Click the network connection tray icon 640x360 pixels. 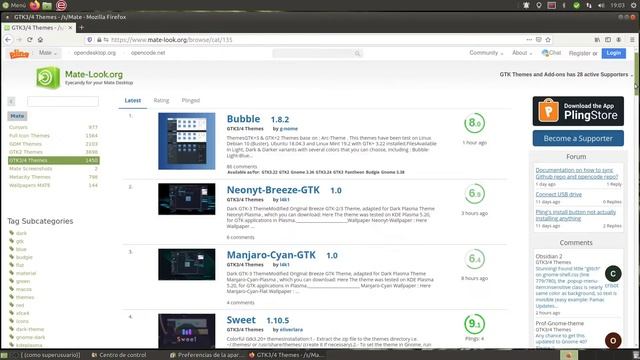point(589,5)
